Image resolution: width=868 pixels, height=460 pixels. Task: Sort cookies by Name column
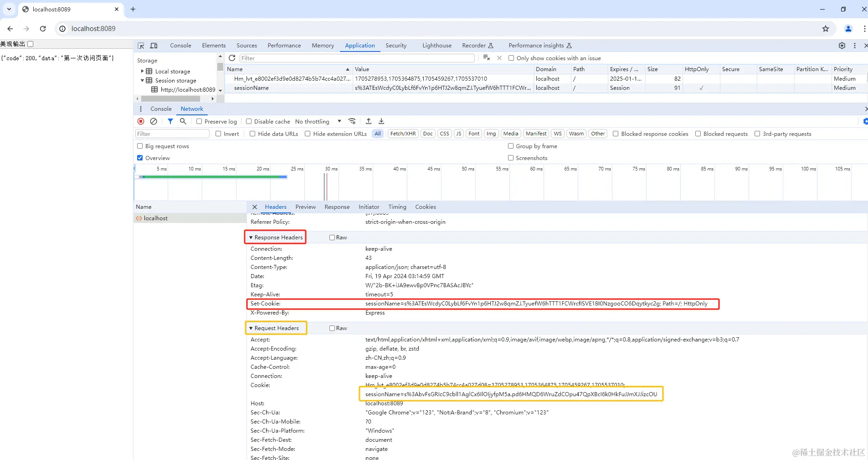(x=288, y=69)
